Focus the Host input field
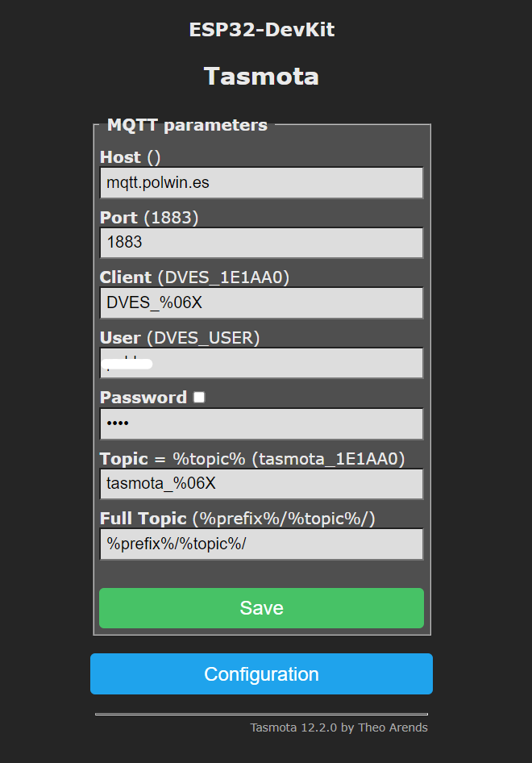Image resolution: width=532 pixels, height=763 pixels. (261, 182)
